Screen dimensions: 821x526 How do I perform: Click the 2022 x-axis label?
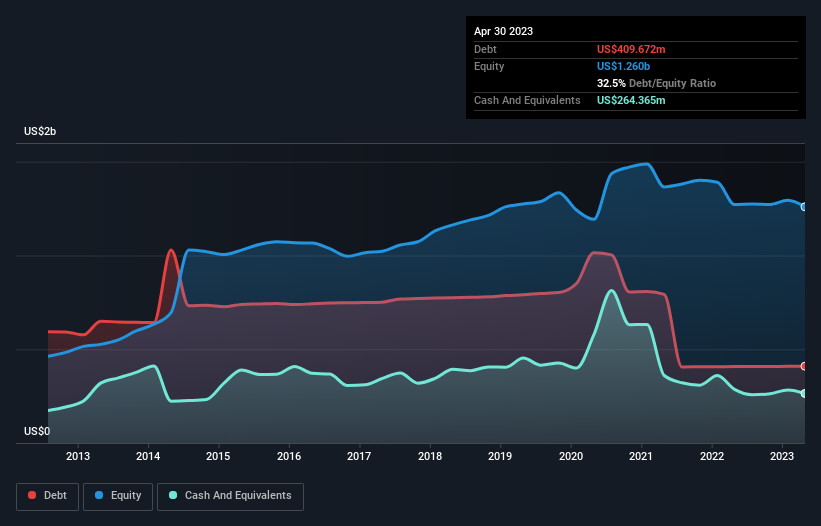(712, 456)
